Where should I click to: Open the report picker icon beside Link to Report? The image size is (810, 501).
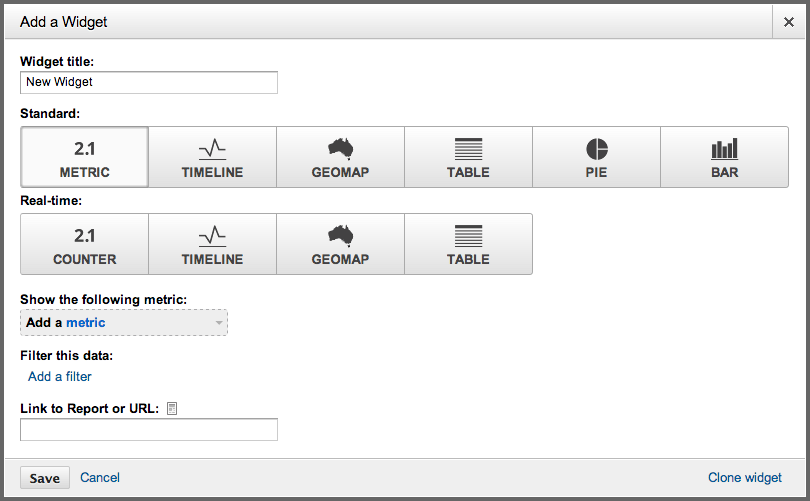pos(172,409)
